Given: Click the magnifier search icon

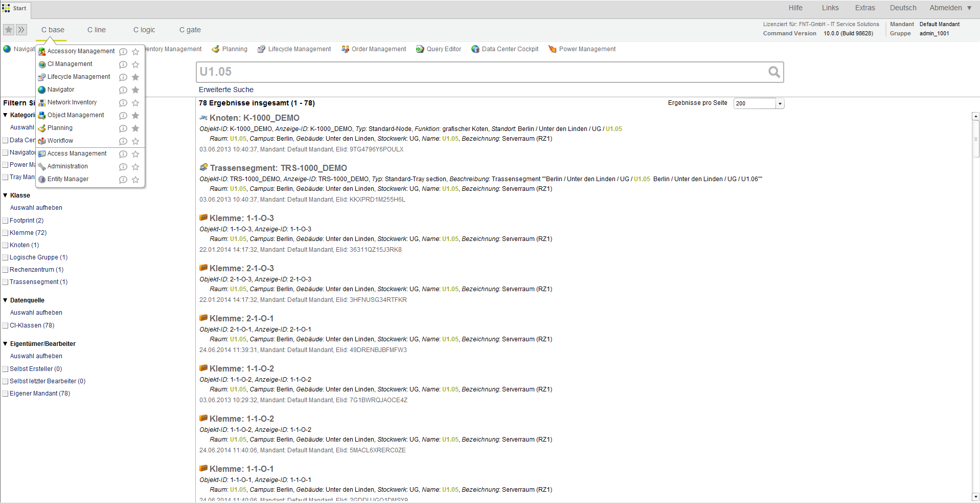Looking at the screenshot, I should click(x=774, y=72).
